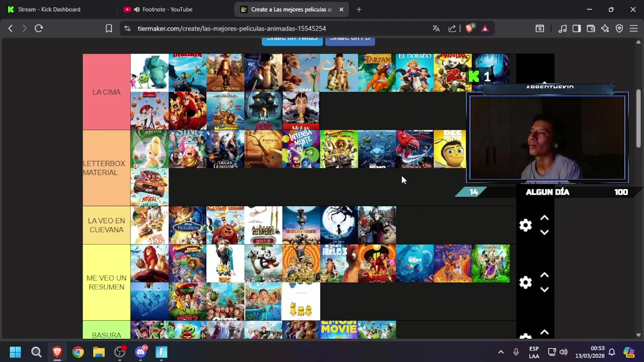Select the Finding Nemo poster

377,149
